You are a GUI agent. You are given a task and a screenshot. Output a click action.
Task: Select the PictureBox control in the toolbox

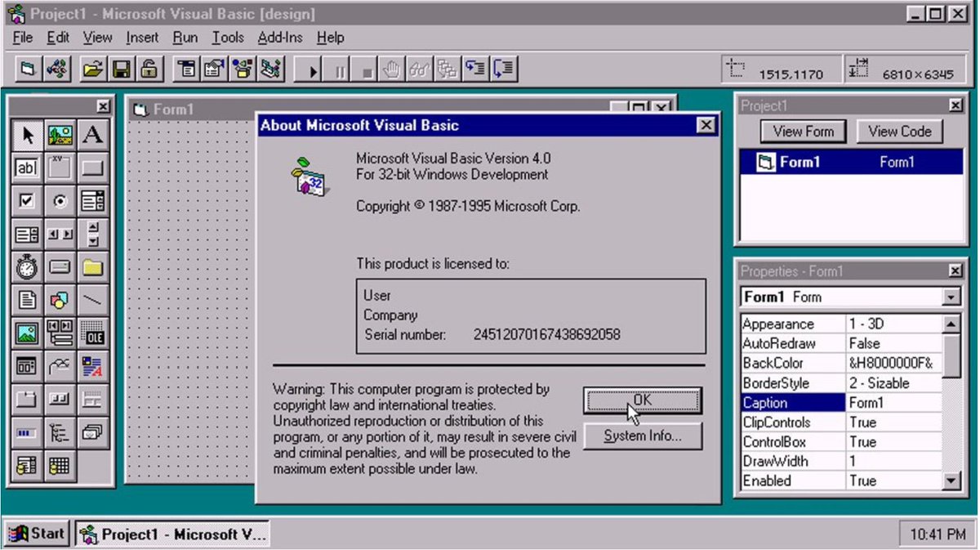(59, 136)
